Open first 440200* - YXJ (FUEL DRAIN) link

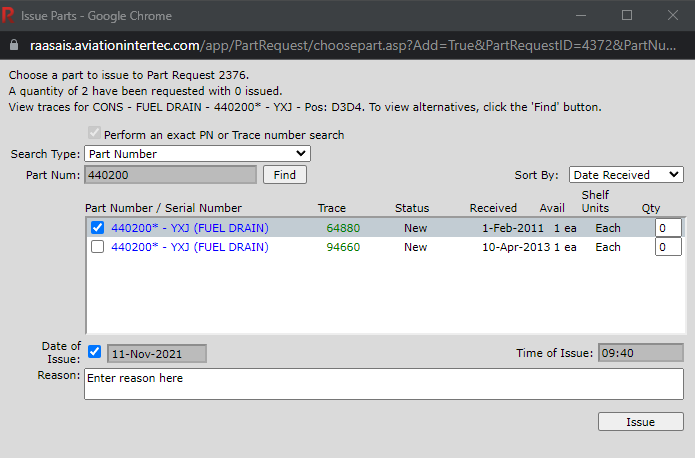point(189,228)
